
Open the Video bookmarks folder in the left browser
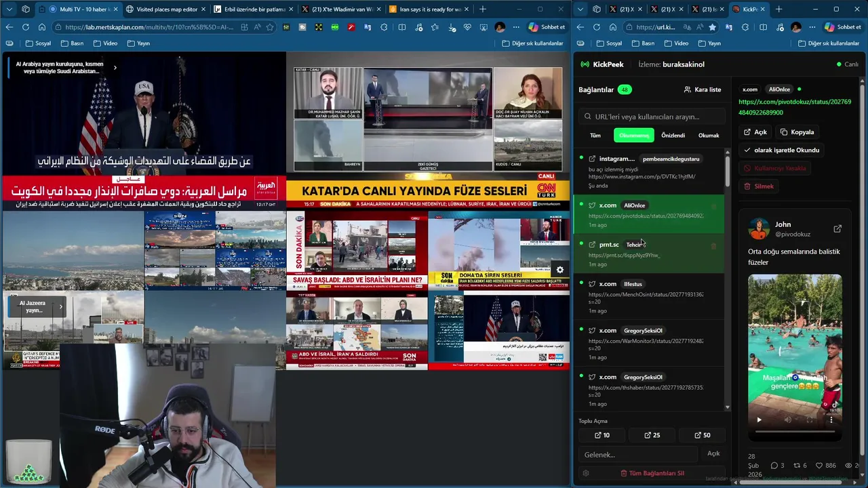coord(105,43)
